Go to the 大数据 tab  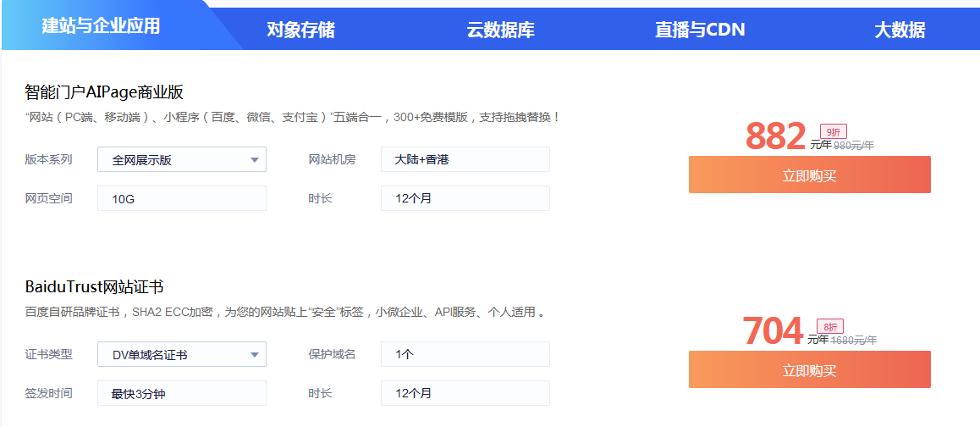coord(900,30)
